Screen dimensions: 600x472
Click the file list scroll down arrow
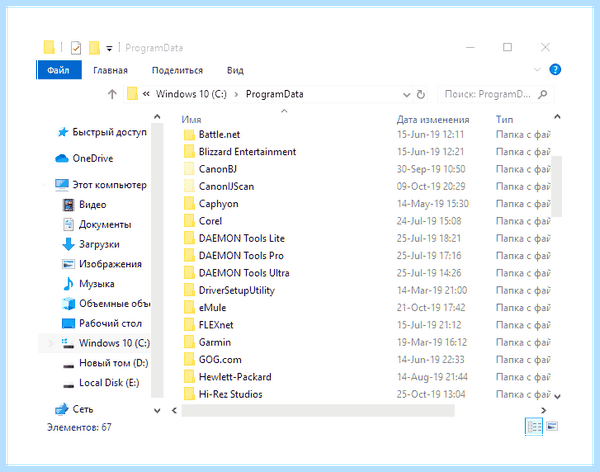[557, 397]
